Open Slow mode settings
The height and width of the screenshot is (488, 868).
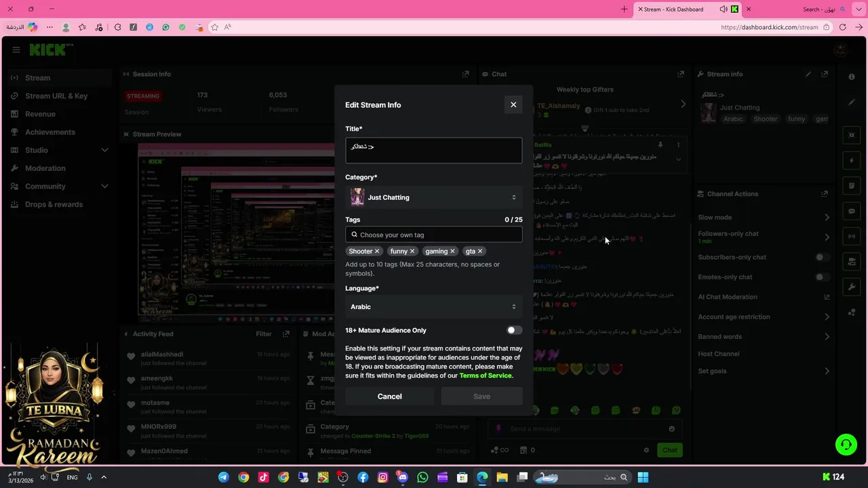764,218
